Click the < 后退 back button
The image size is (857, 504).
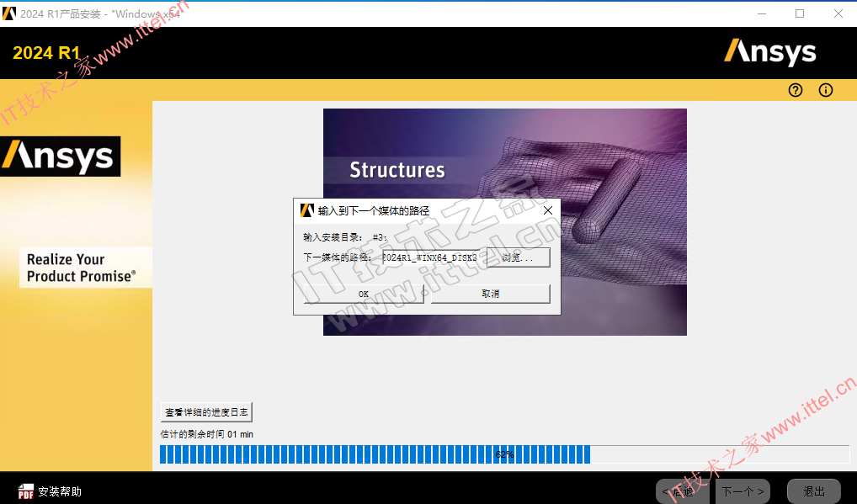tap(684, 491)
